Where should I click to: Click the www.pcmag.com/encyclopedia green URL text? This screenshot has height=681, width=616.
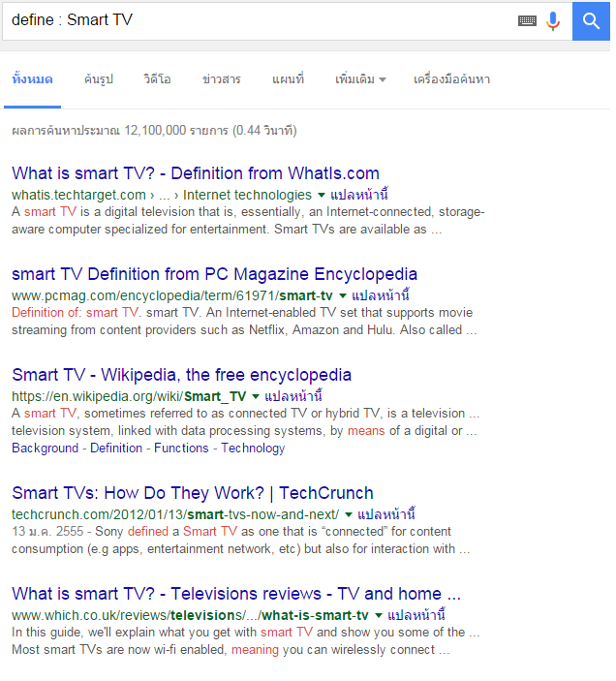click(171, 295)
